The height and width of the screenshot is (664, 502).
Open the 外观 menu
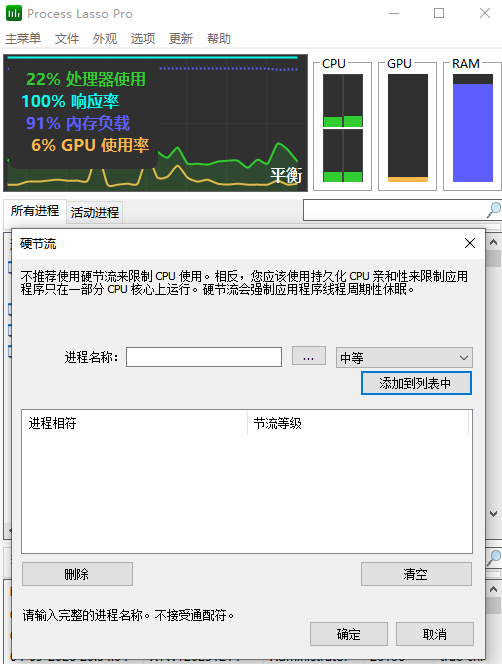[x=105, y=39]
